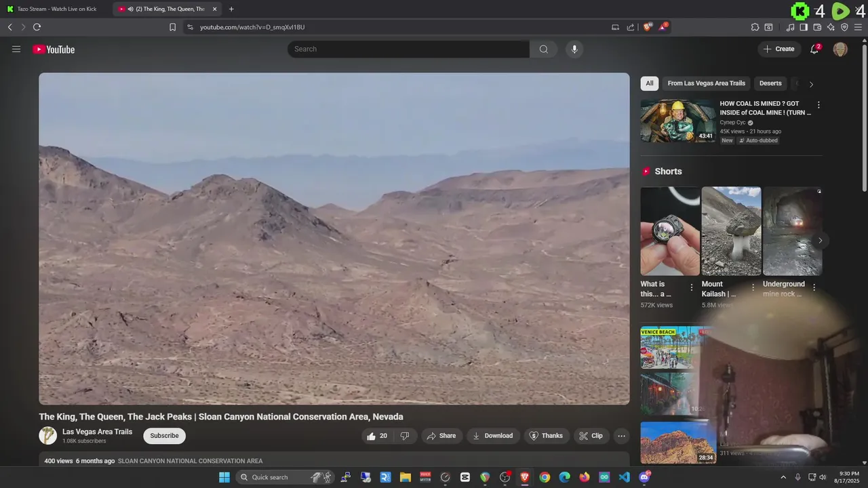The width and height of the screenshot is (868, 488).
Task: Go back in browser history
Action: 9,27
